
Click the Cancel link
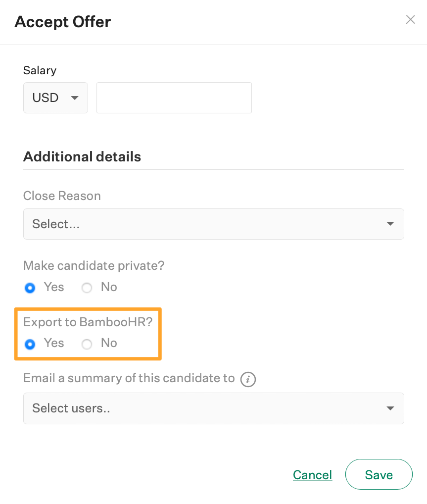[312, 475]
